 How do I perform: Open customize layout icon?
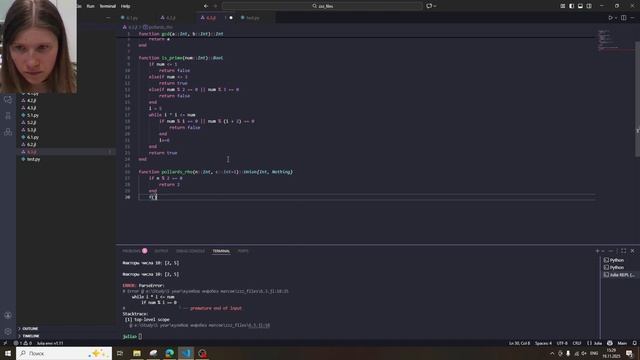click(562, 6)
